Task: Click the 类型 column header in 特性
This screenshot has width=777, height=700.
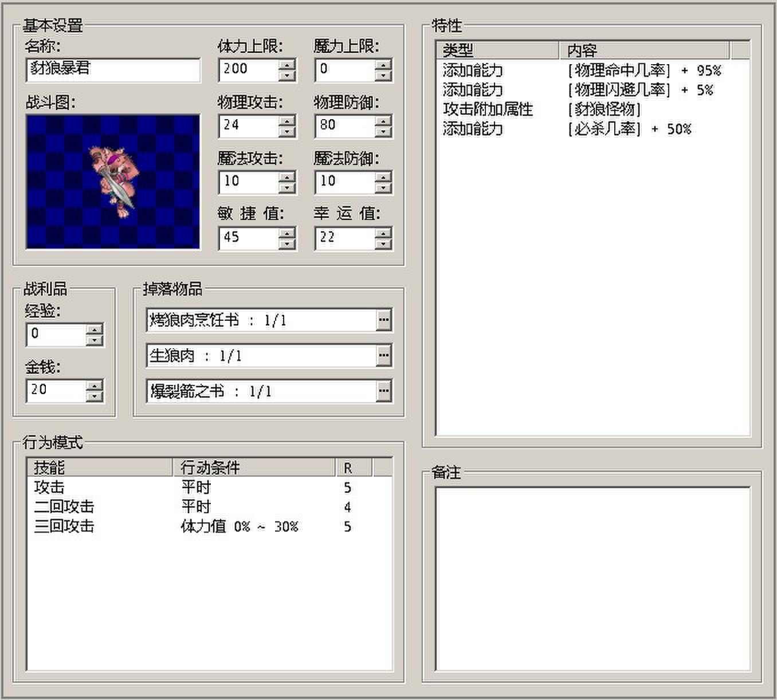Action: [x=497, y=50]
